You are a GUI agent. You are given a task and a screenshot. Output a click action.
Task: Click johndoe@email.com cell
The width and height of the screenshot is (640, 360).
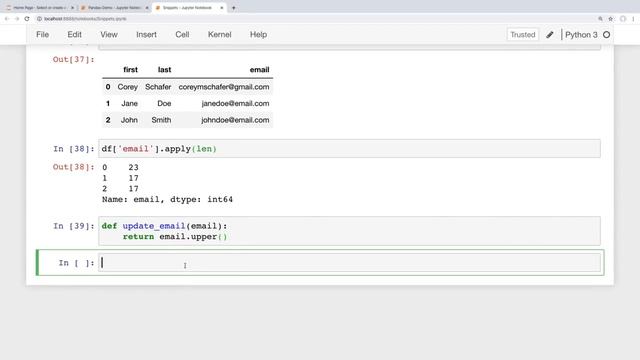(235, 120)
